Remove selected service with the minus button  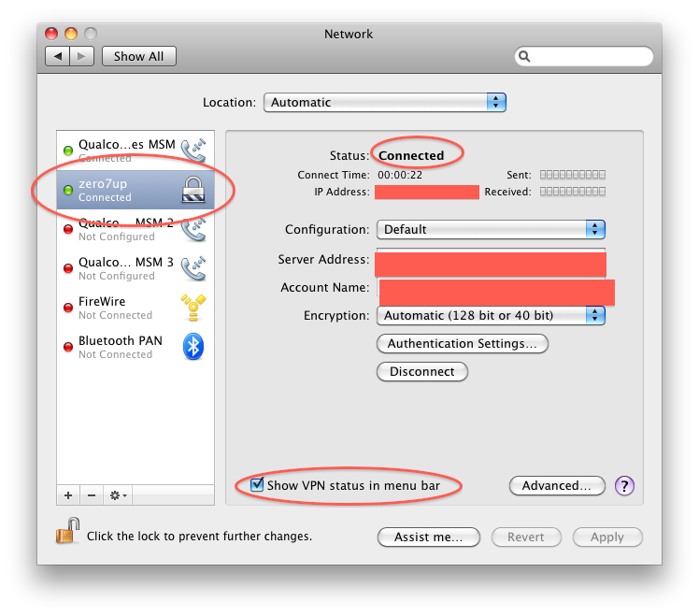[92, 495]
